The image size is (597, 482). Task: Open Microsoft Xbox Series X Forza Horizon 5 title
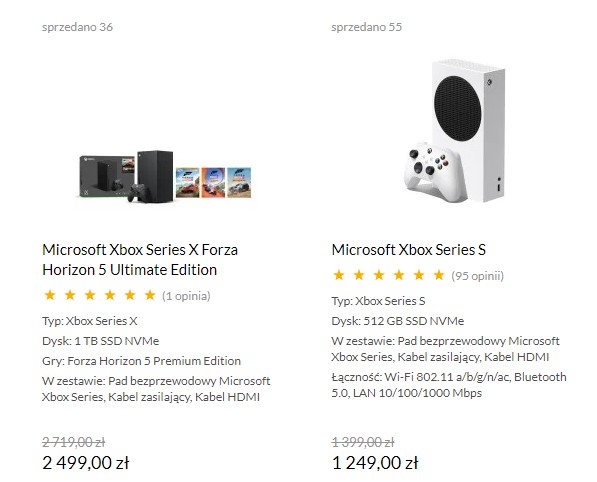(140, 260)
